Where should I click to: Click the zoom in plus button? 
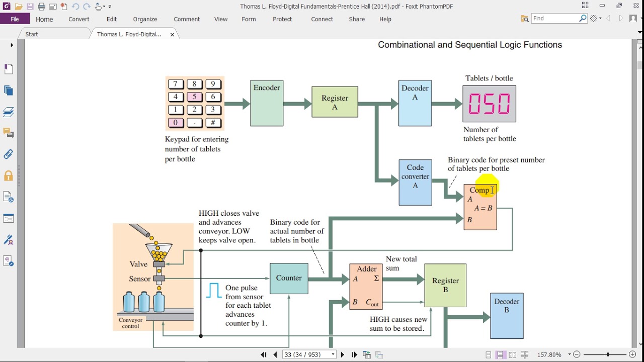click(632, 354)
